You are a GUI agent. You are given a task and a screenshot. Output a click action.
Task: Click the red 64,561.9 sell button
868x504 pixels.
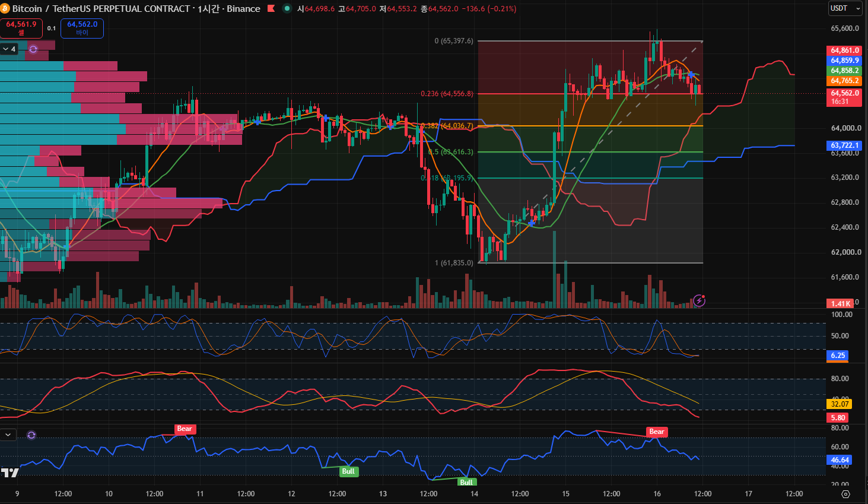[x=21, y=28]
